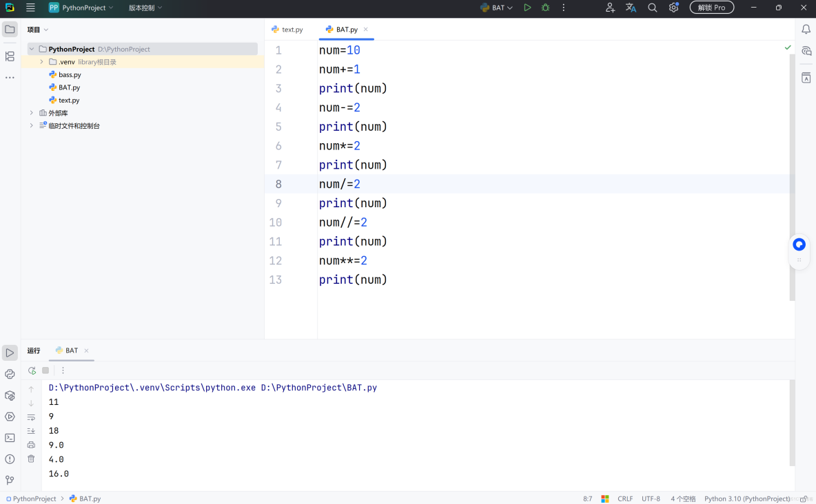Change line ending via CRLF status indicator
Screen dimensions: 816x504
(624, 498)
